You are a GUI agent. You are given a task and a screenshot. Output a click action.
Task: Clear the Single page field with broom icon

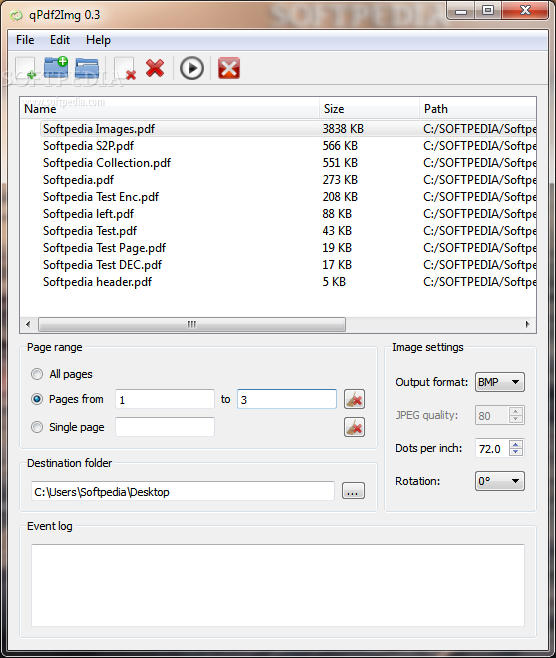point(354,427)
